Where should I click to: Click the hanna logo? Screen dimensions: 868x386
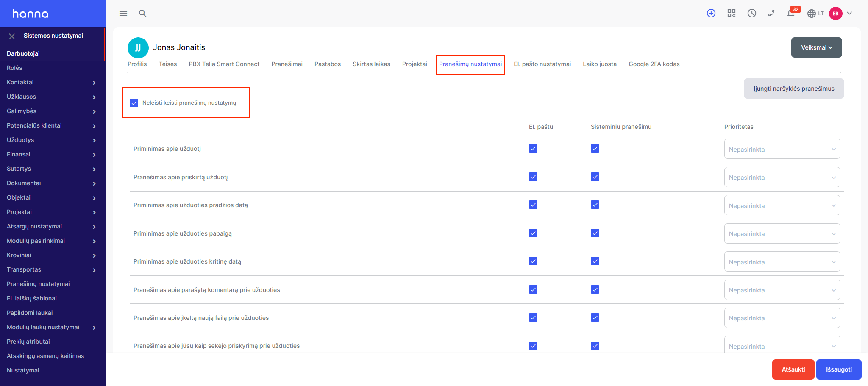31,14
